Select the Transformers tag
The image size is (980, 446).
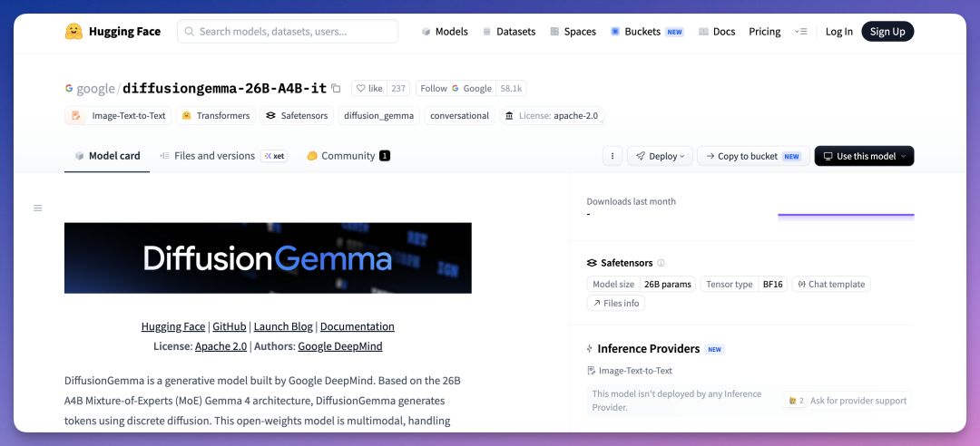[216, 115]
